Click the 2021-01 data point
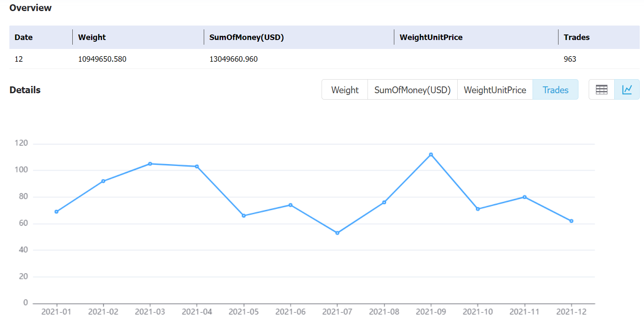Image resolution: width=644 pixels, height=329 pixels. 57,212
